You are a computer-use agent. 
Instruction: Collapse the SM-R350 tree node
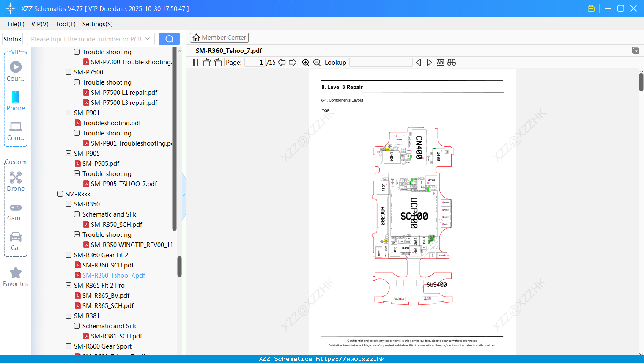pyautogui.click(x=69, y=204)
